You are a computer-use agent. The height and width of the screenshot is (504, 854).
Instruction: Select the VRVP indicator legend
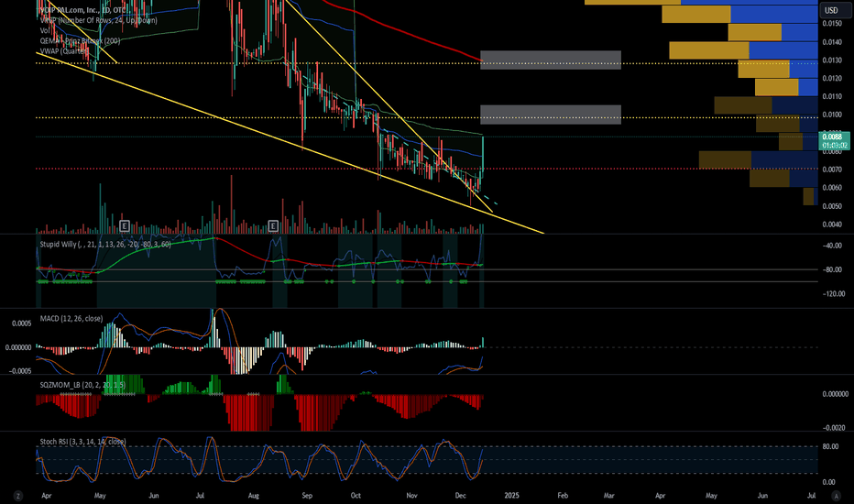[98, 20]
